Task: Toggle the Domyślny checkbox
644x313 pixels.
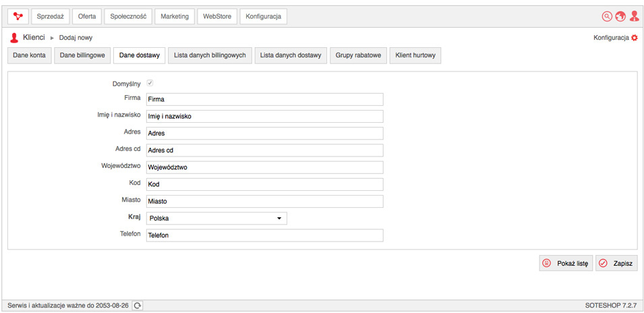Action: [x=150, y=84]
